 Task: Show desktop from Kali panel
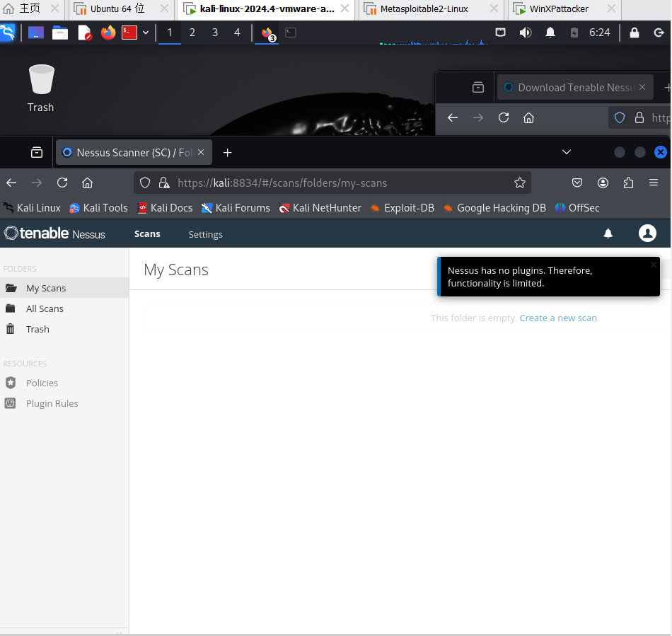(36, 33)
